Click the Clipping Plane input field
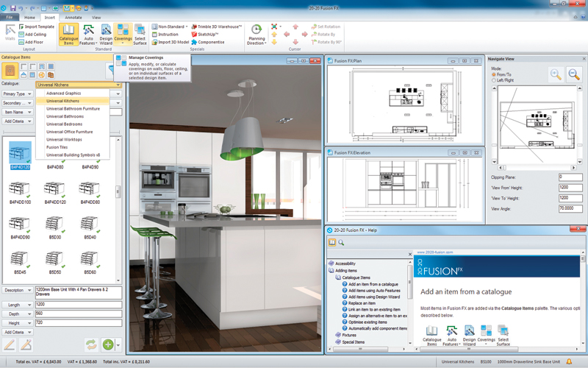The height and width of the screenshot is (368, 588). click(x=570, y=177)
